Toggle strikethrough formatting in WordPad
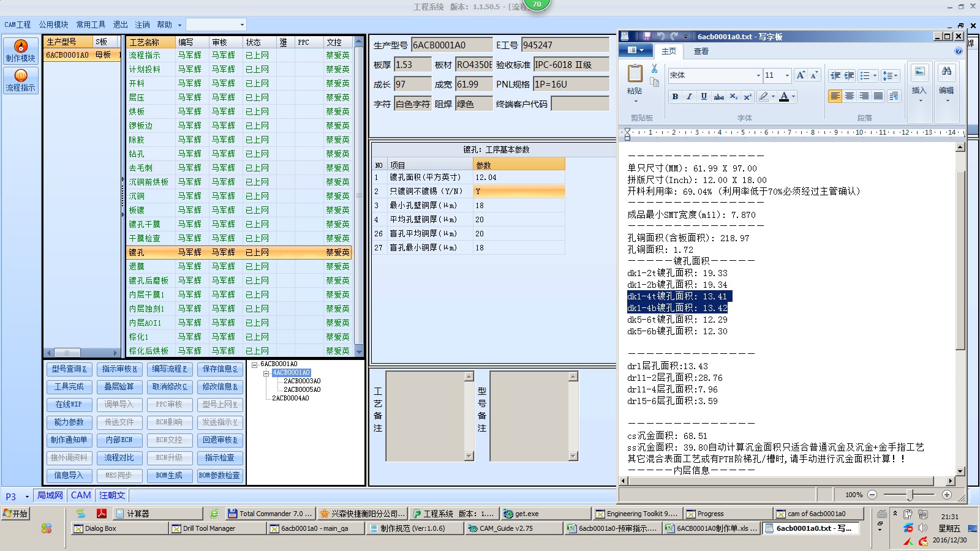The width and height of the screenshot is (980, 551). point(719,97)
